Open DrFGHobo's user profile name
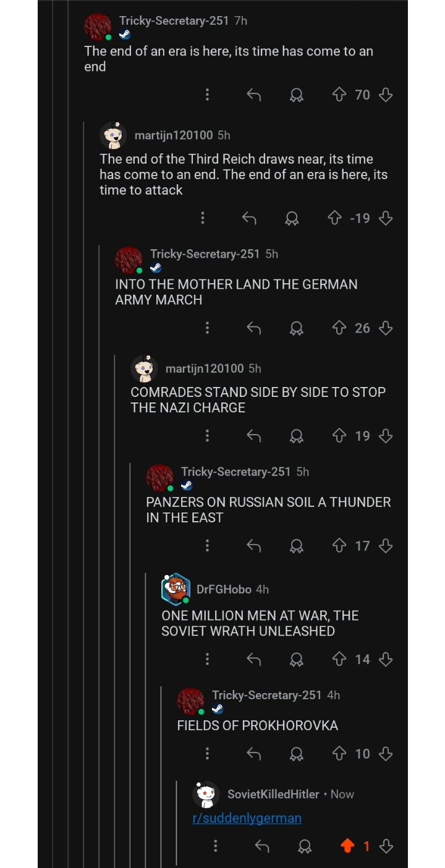Viewport: 445px width, 868px height. coord(224,589)
